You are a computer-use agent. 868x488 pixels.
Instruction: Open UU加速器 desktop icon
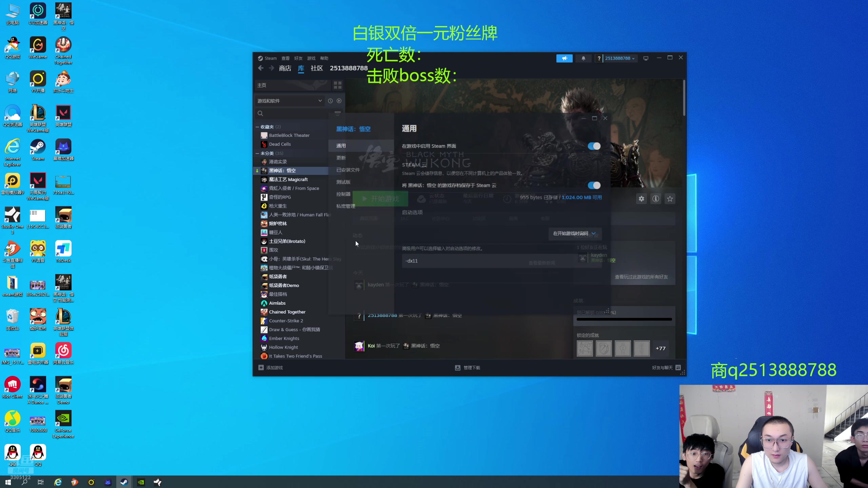click(38, 14)
